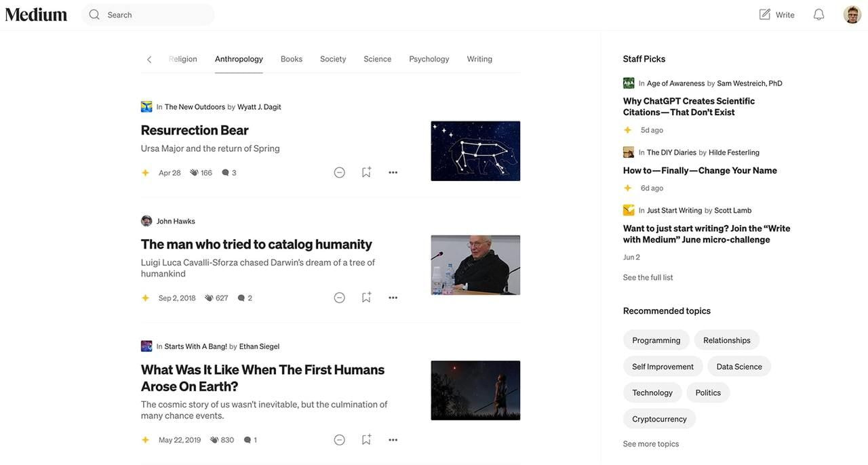Click See the full list link
The image size is (868, 465).
(x=648, y=277)
